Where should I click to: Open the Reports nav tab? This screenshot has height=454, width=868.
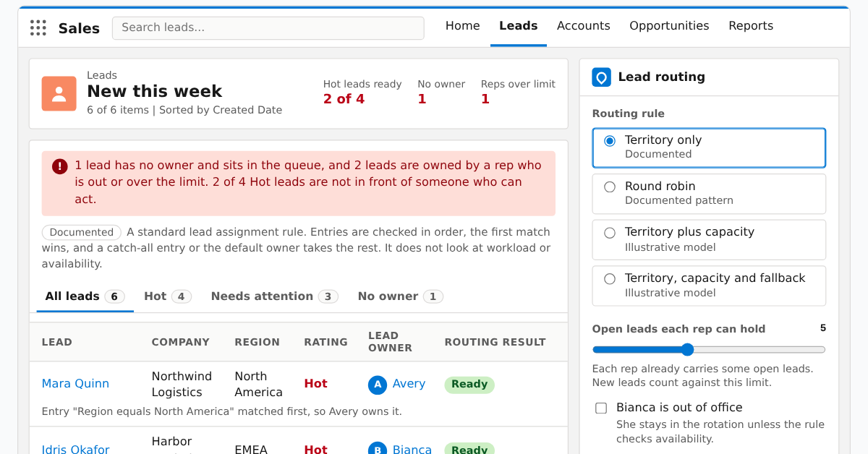(751, 26)
